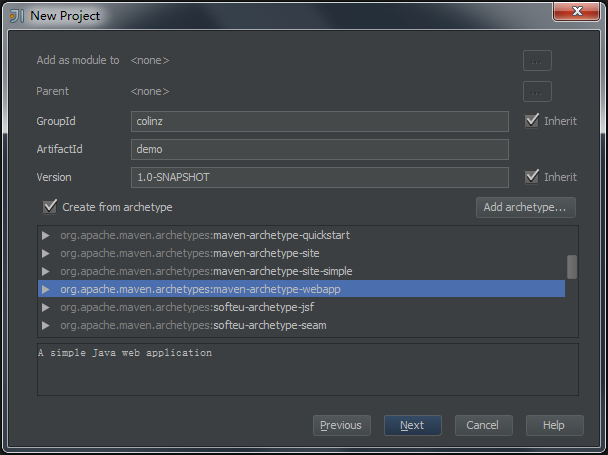The image size is (608, 455).
Task: Click into the ArtifactId text field
Action: (320, 149)
